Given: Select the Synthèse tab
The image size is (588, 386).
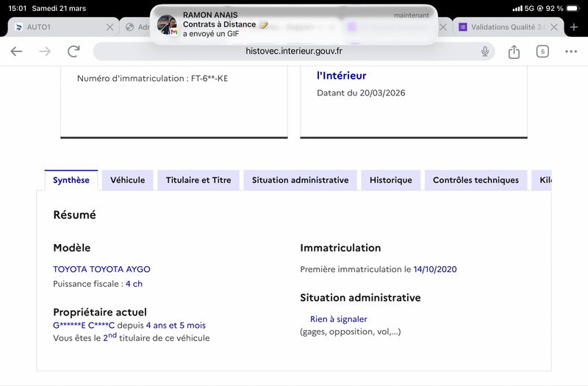Looking at the screenshot, I should (71, 180).
